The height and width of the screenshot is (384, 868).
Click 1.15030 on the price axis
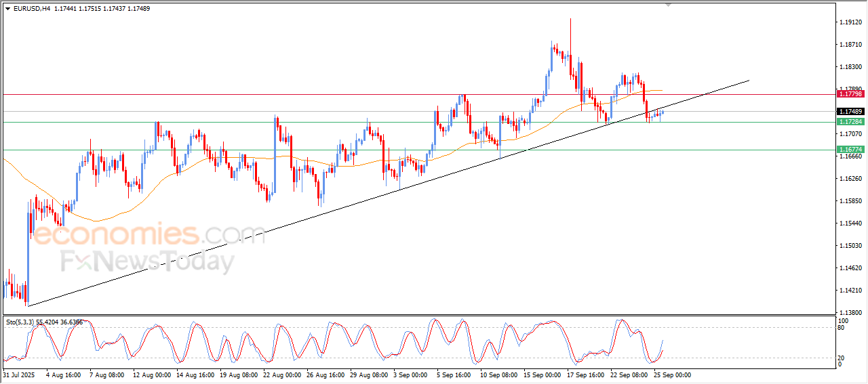coord(850,246)
